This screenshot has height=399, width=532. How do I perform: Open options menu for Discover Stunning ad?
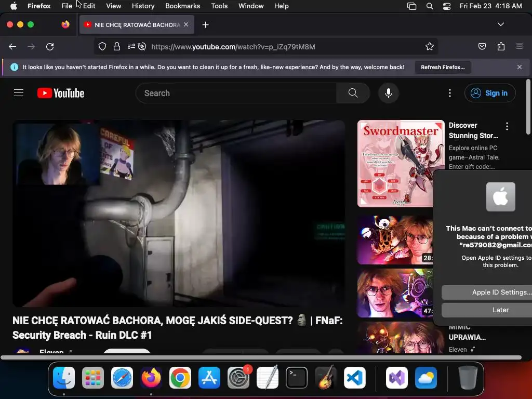507,126
